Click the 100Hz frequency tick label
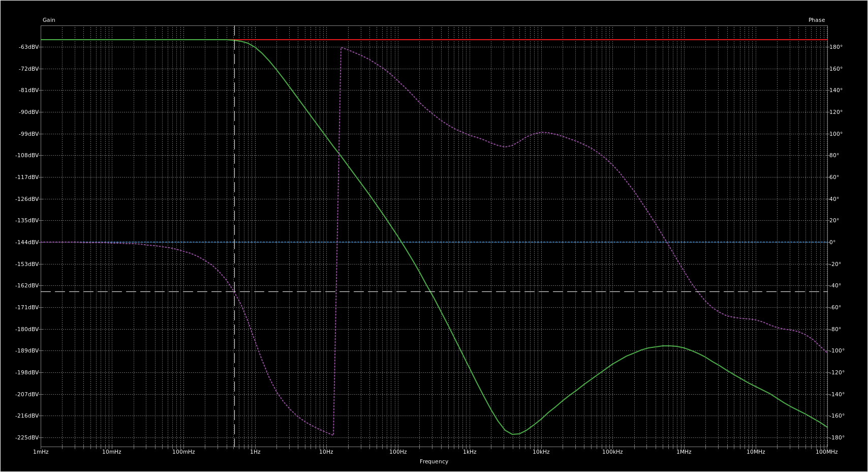 [398, 452]
